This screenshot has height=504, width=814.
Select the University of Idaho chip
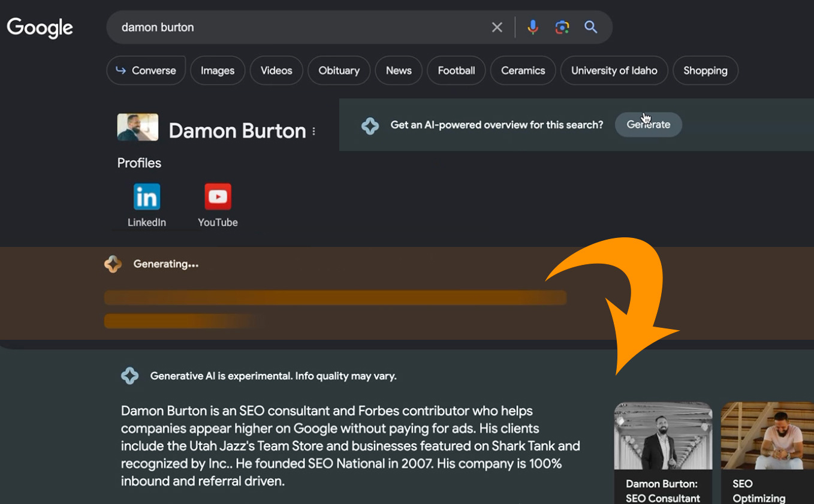coord(614,70)
